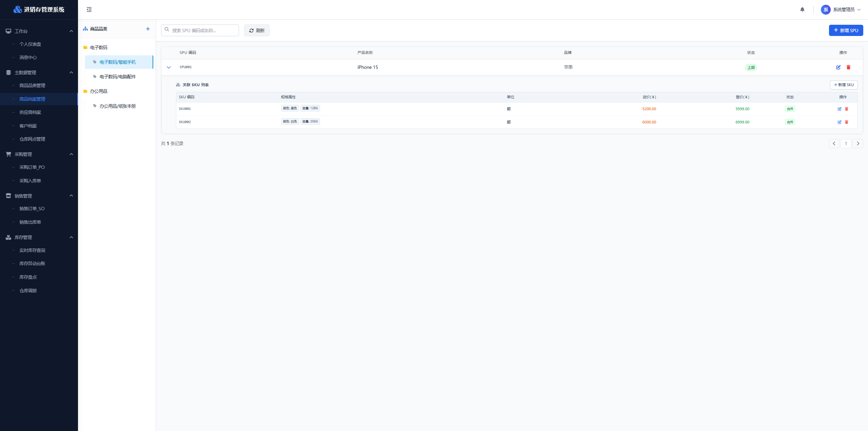Select the 电子数码 category folder
This screenshot has width=868, height=431.
click(x=117, y=47)
